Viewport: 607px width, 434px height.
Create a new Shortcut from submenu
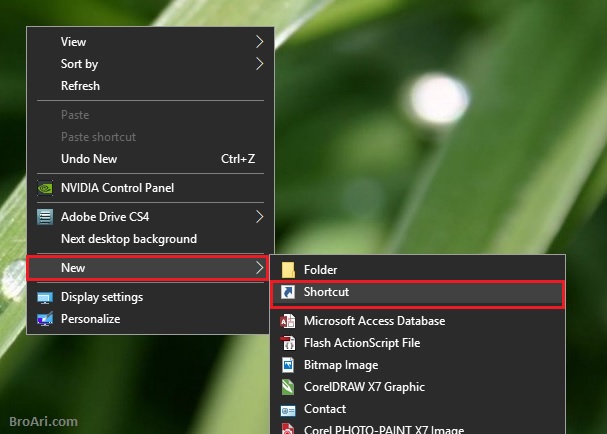point(418,293)
